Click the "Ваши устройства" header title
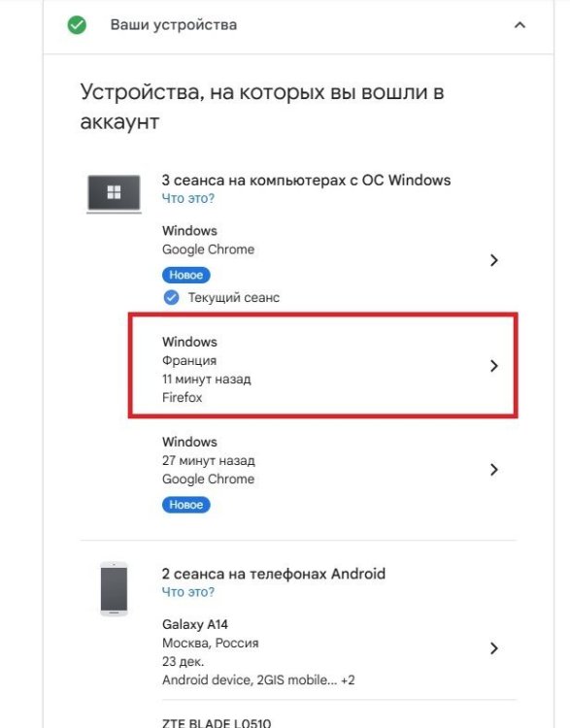 point(174,25)
